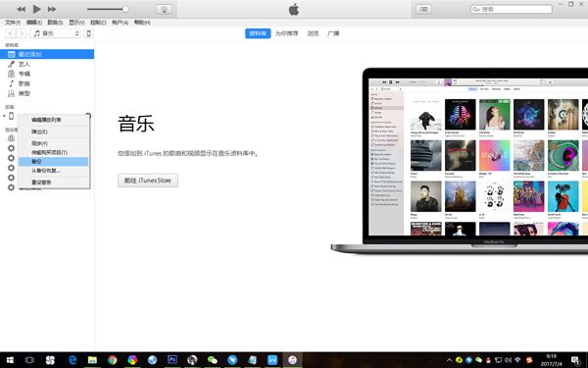The width and height of the screenshot is (588, 368).
Task: Open Google Chrome from the taskbar
Action: click(x=112, y=360)
